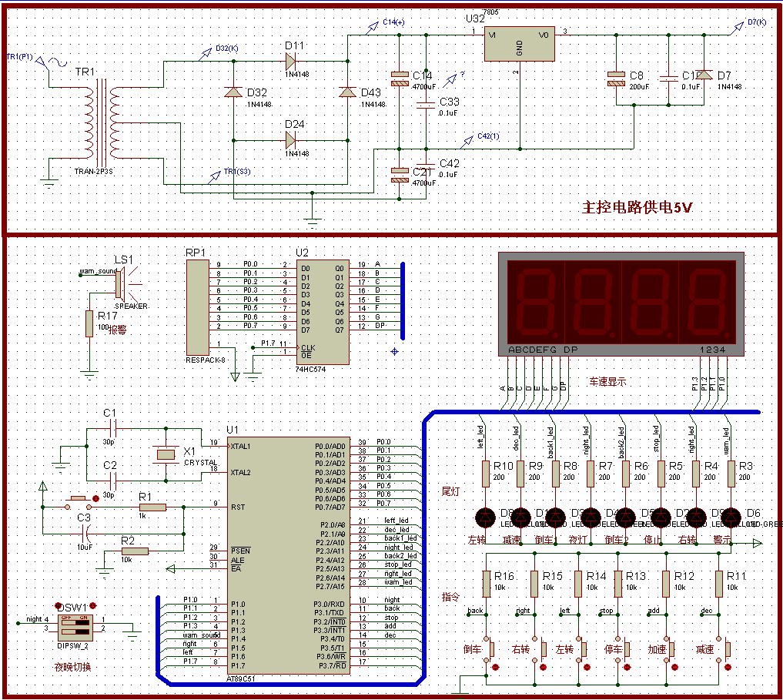Toggle the upper DSW1 DIP switch
Screen dimensions: 783x700
75,621
